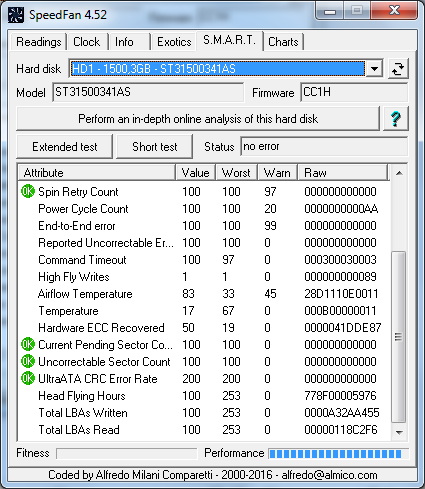
Task: Click the Model field ST31500341AS
Action: (x=148, y=92)
